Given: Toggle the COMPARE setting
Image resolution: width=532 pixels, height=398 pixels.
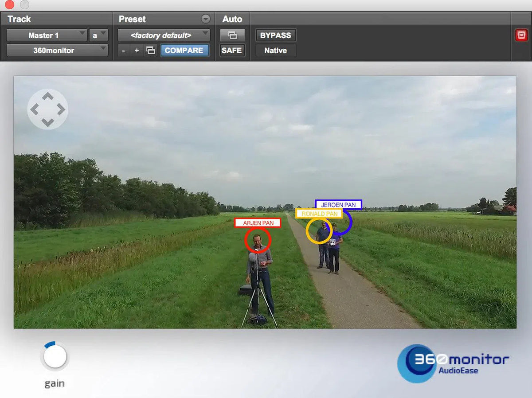Looking at the screenshot, I should (185, 51).
